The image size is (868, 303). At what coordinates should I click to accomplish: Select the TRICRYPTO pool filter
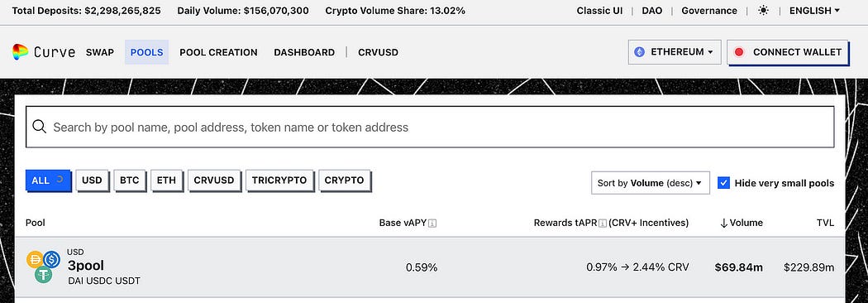click(279, 180)
